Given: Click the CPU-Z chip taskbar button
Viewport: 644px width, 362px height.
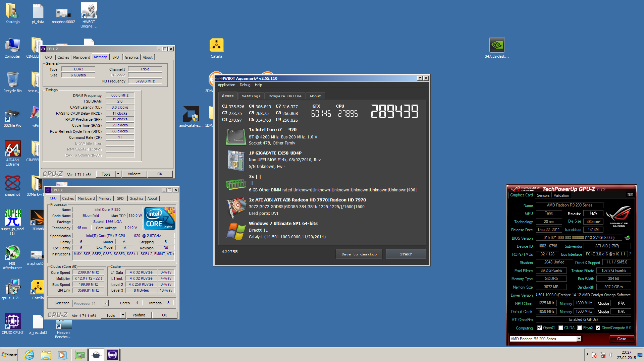Looking at the screenshot, I should click(x=112, y=355).
